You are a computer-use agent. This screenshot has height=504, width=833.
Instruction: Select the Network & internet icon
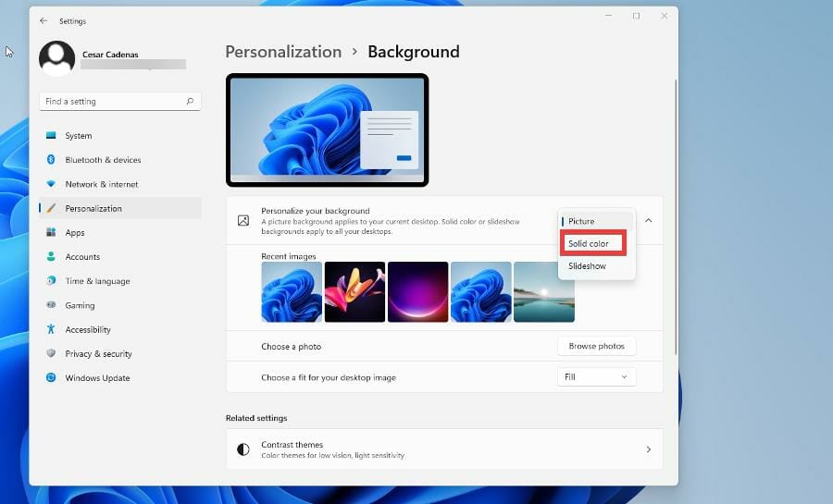coord(51,184)
